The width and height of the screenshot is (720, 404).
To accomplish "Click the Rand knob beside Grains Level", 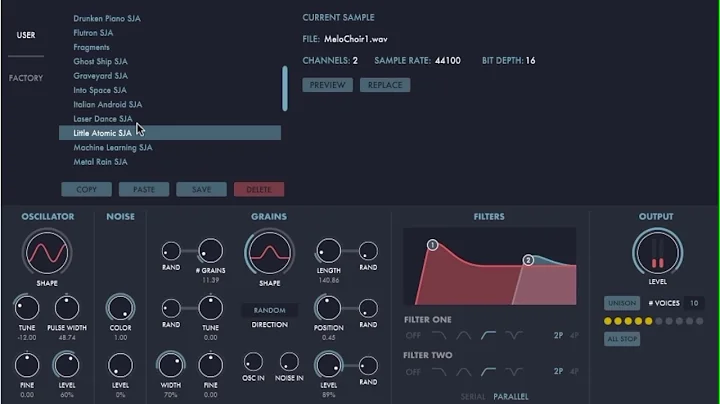I will (368, 365).
